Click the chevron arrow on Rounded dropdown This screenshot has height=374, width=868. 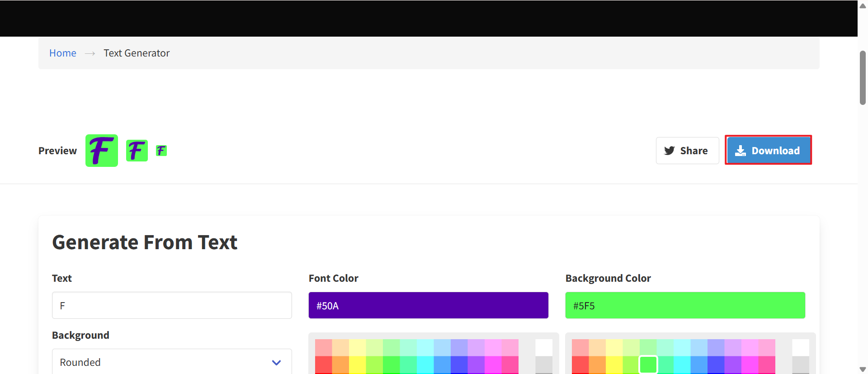(x=277, y=362)
